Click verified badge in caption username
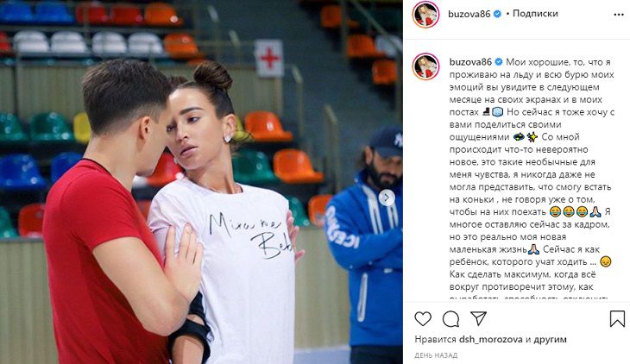 tap(499, 62)
